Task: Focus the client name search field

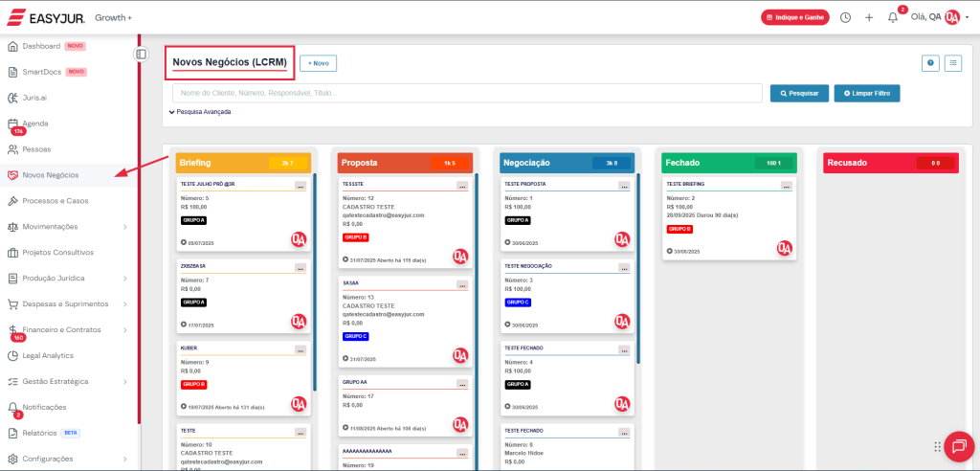Action: [x=467, y=93]
